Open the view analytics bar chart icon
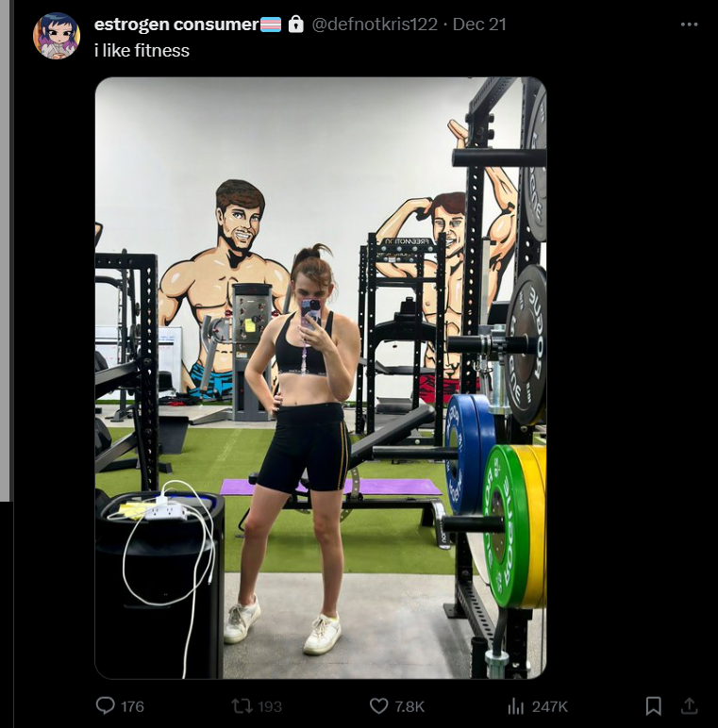The image size is (718, 728). 515,706
